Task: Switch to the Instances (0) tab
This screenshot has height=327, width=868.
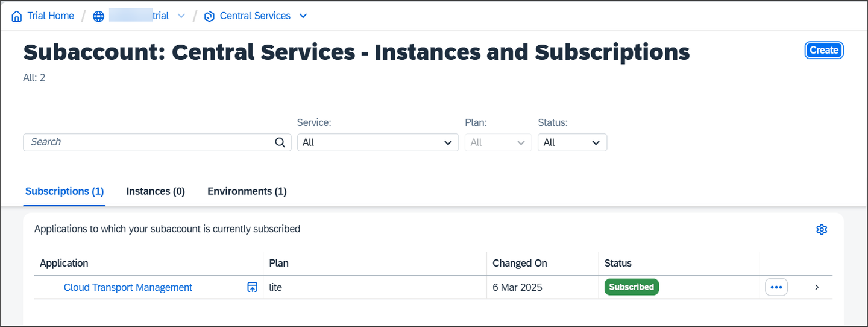Action: pos(156,191)
